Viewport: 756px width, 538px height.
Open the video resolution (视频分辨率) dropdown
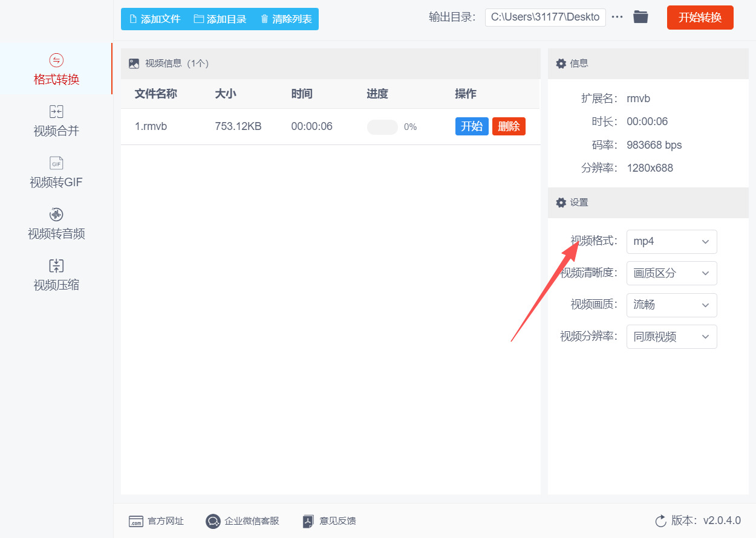point(671,337)
